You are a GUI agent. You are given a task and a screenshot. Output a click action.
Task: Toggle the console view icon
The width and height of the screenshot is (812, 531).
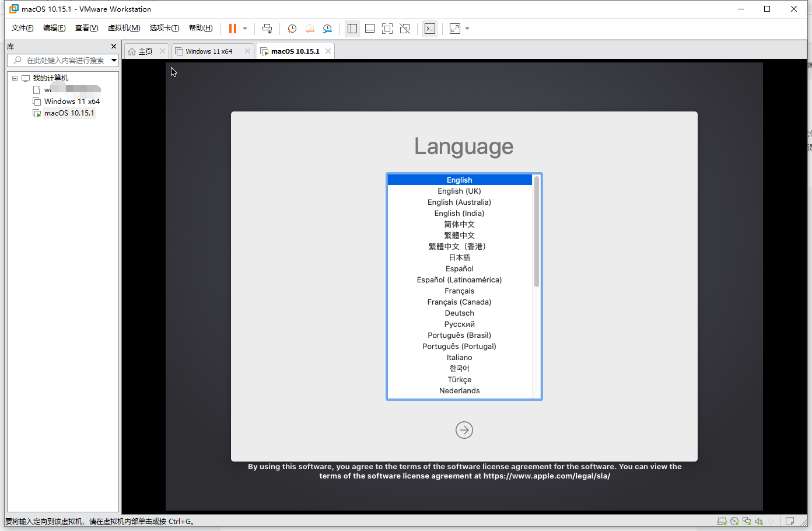click(430, 29)
